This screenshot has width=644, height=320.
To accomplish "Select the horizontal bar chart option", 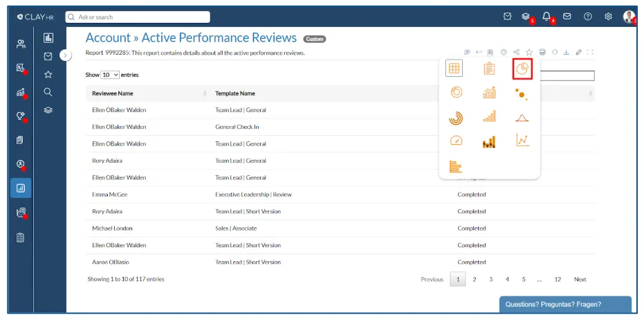I will pyautogui.click(x=456, y=166).
